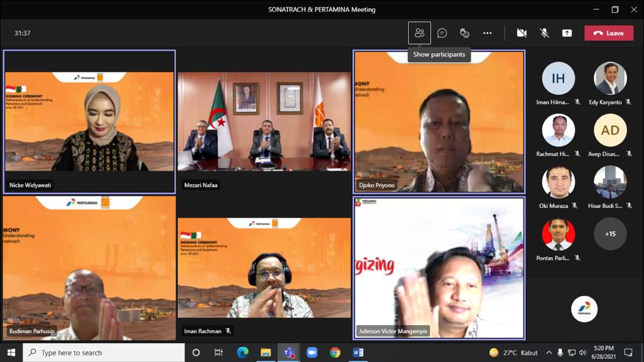This screenshot has width=644, height=362.
Task: Click the SONATRACH & PERTAMINA Meeting title
Action: [321, 9]
